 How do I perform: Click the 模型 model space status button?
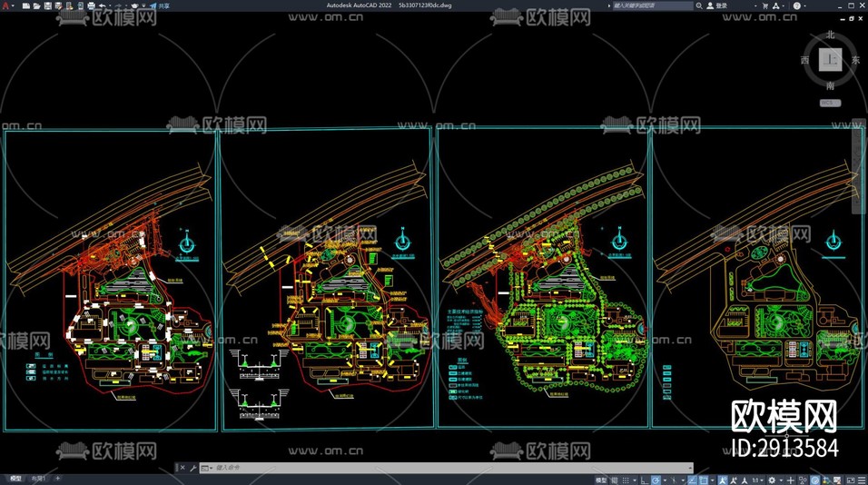click(x=601, y=480)
